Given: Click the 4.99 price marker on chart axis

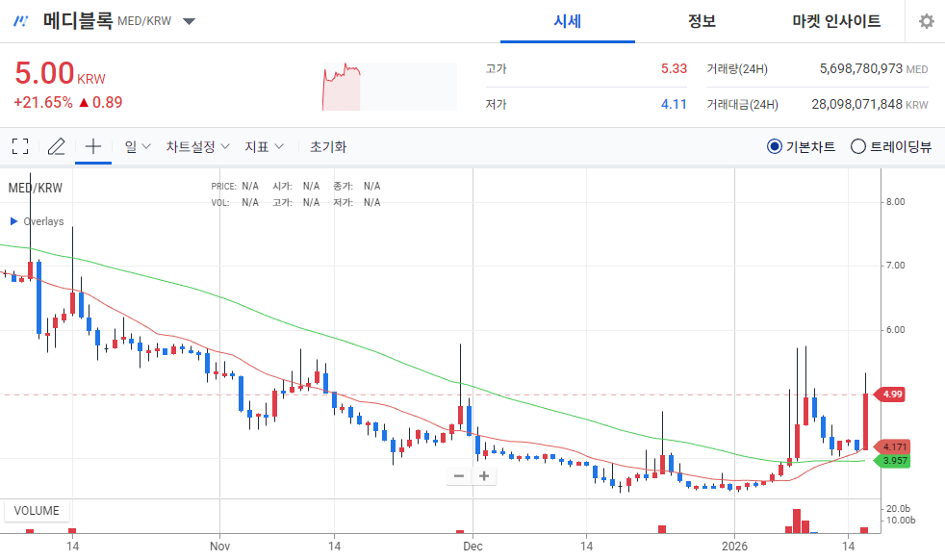Looking at the screenshot, I should (x=891, y=395).
